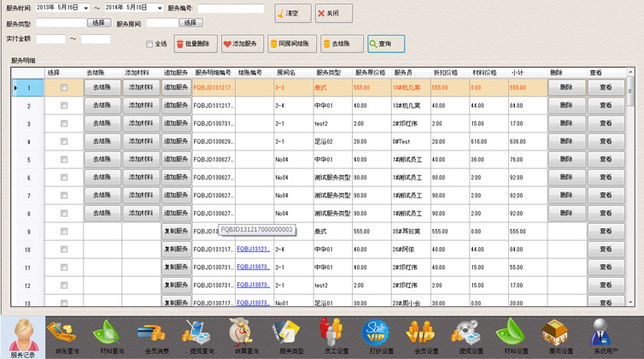This screenshot has width=644, height=359.
Task: Tick the checkbox in row 12
Action: click(x=64, y=285)
